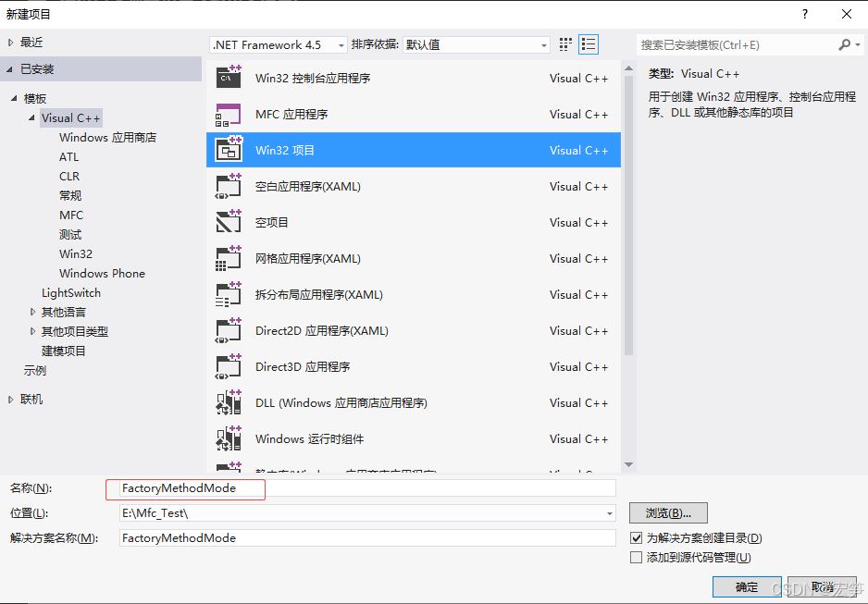Collapse the Visual C++ tree node
The width and height of the screenshot is (868, 604).
coord(31,117)
